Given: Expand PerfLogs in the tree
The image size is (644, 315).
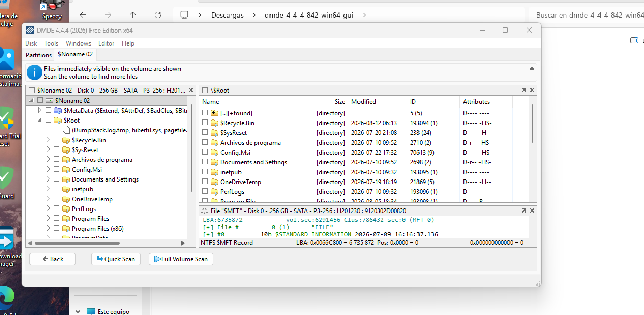Looking at the screenshot, I should coord(48,208).
